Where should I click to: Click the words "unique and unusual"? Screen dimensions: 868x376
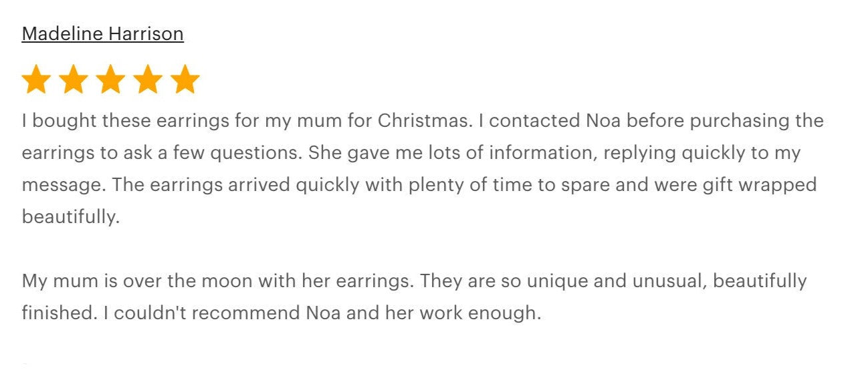tap(615, 280)
